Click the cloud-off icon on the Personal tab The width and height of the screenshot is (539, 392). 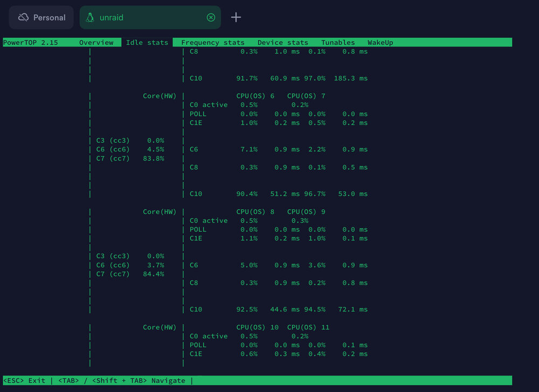click(x=23, y=18)
